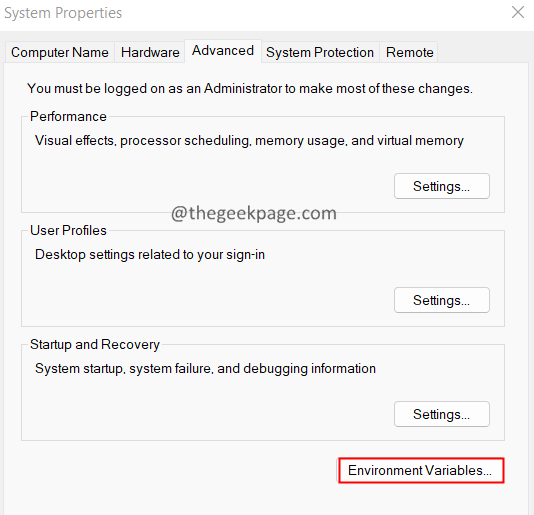Image resolution: width=534 pixels, height=515 pixels.
Task: Click the User Profiles group label
Action: coord(68,231)
